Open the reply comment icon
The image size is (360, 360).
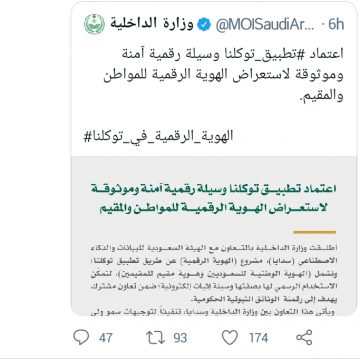pyautogui.click(x=81, y=338)
